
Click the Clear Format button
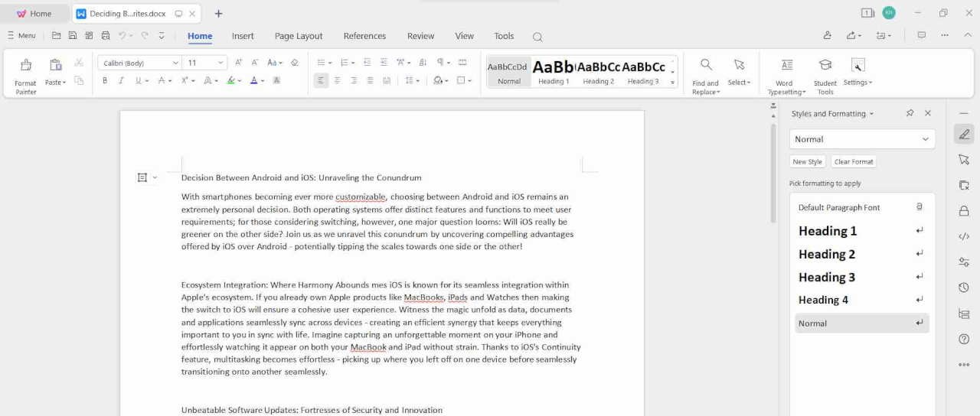(854, 161)
